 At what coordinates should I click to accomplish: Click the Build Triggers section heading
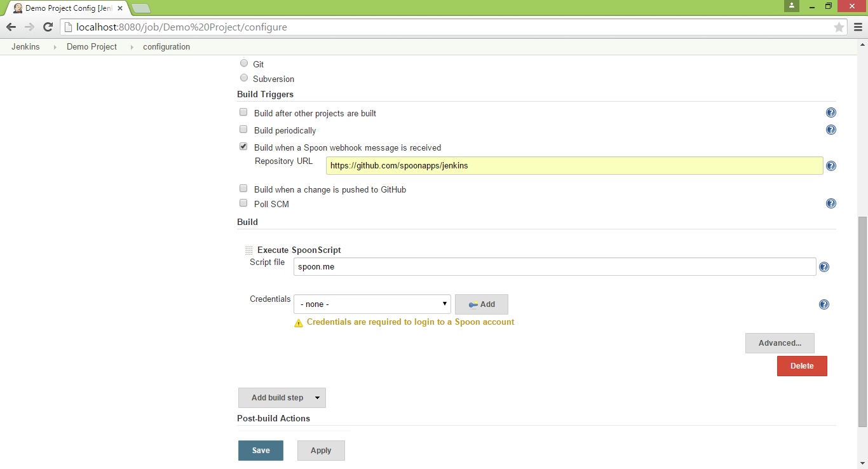click(266, 94)
